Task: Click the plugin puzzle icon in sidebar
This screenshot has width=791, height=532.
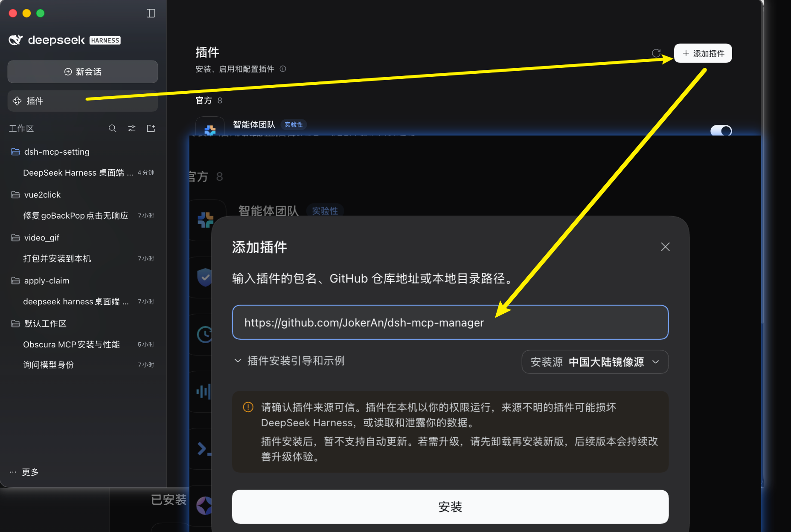Action: 17,101
